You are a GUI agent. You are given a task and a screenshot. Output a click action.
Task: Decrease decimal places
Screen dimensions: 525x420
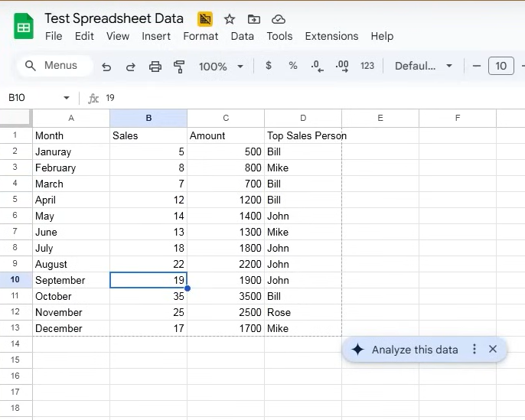click(x=318, y=66)
